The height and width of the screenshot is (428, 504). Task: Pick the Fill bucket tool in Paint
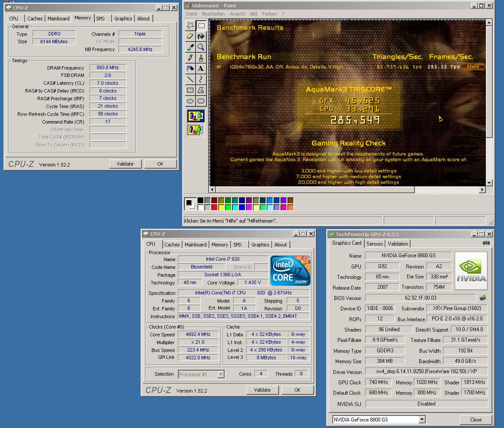click(201, 36)
